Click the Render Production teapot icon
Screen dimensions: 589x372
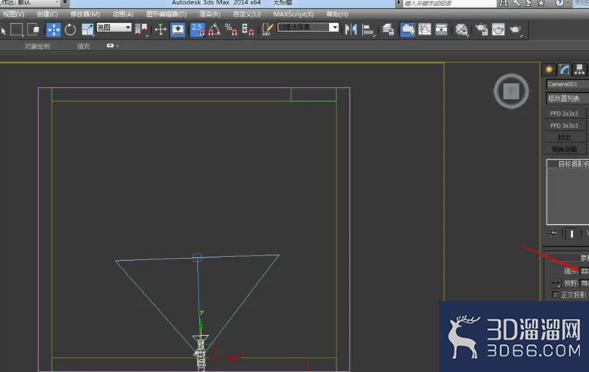(x=515, y=30)
